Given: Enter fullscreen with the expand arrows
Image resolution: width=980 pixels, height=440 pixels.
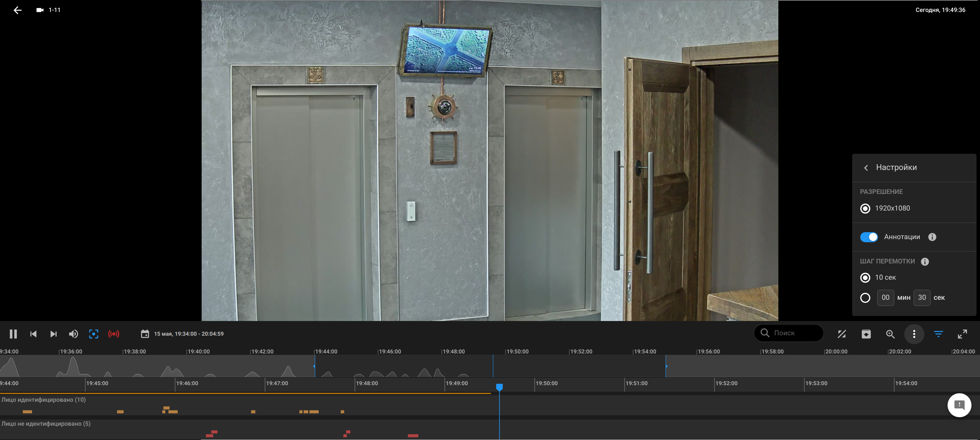Looking at the screenshot, I should [962, 334].
